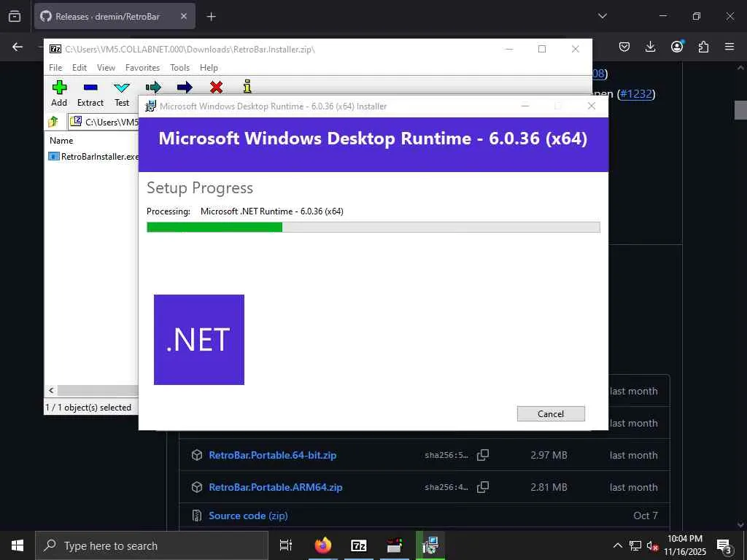Viewport: 747px width, 560px height.
Task: Open the Help menu in 7-Zip
Action: [x=209, y=68]
